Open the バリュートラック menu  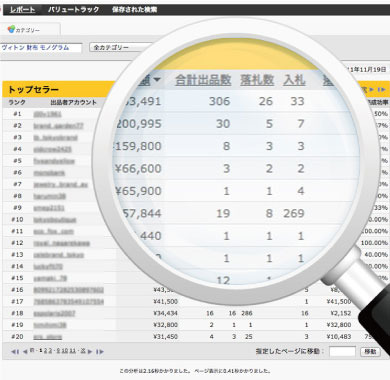tap(73, 10)
